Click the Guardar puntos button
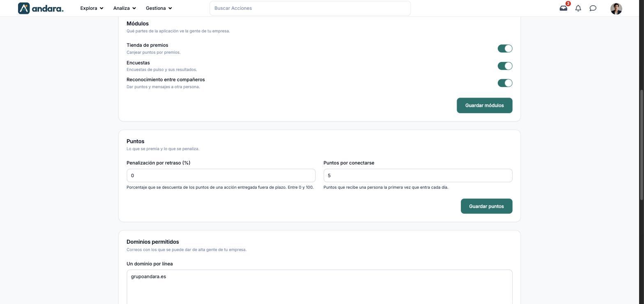 487,206
